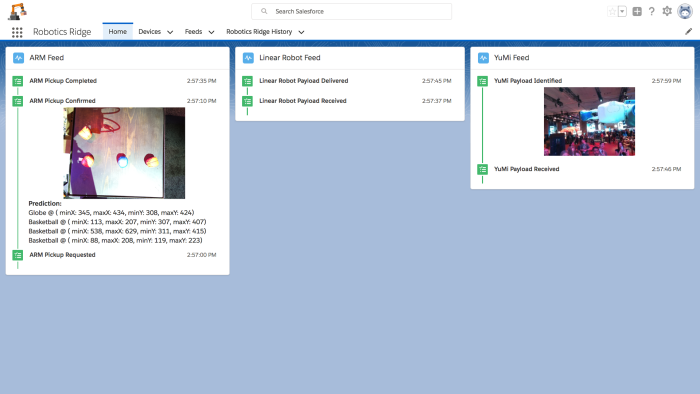Image resolution: width=700 pixels, height=394 pixels.
Task: Click the Robotics Ridge app name
Action: point(62,32)
